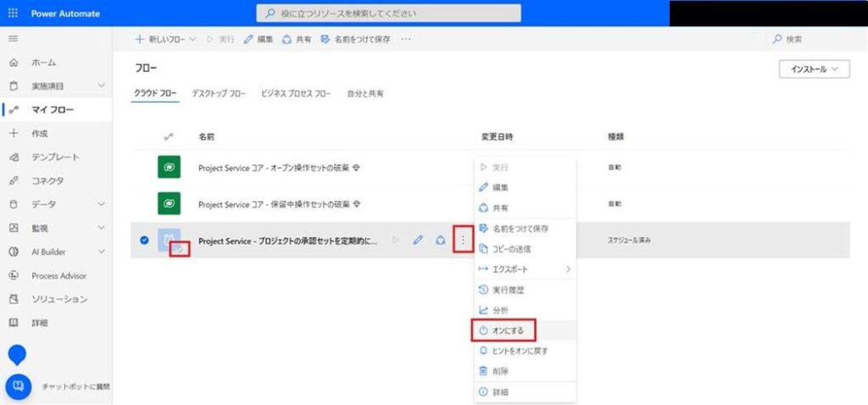Expand the 実施項目 chevron

pyautogui.click(x=101, y=86)
